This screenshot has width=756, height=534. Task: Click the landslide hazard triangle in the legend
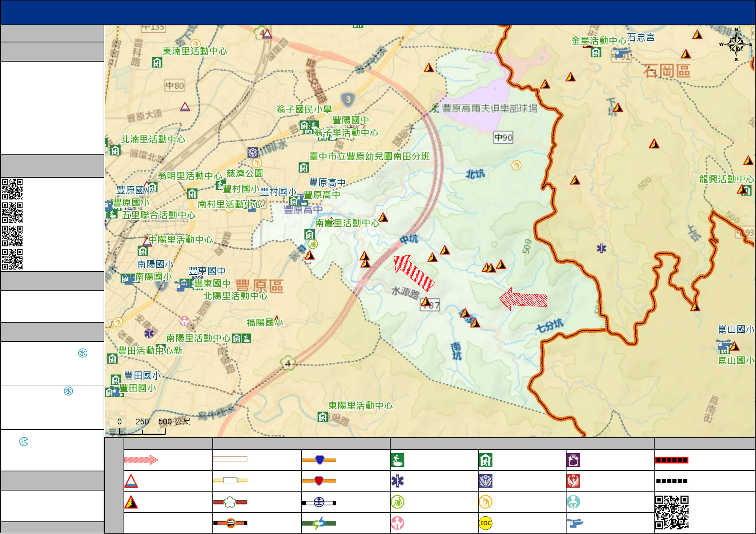click(131, 502)
